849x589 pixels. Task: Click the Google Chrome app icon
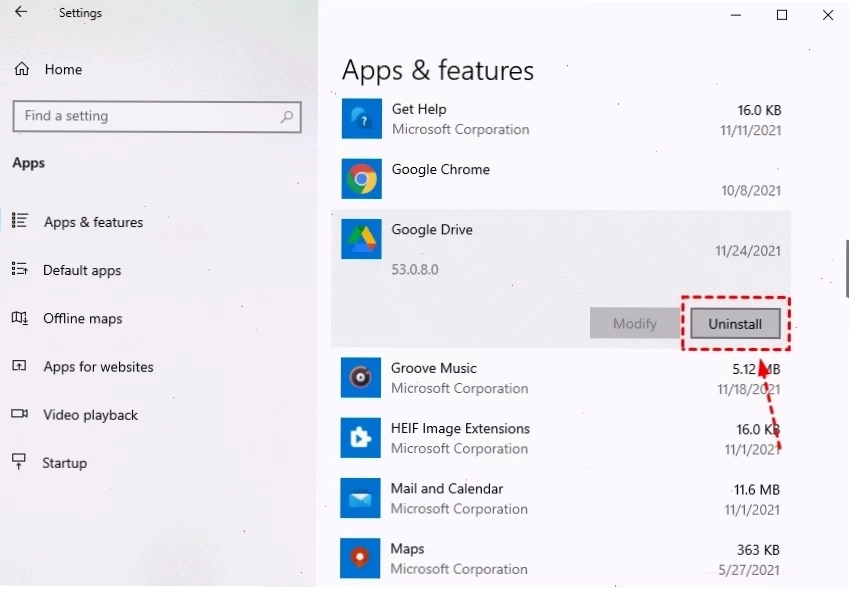pos(362,179)
